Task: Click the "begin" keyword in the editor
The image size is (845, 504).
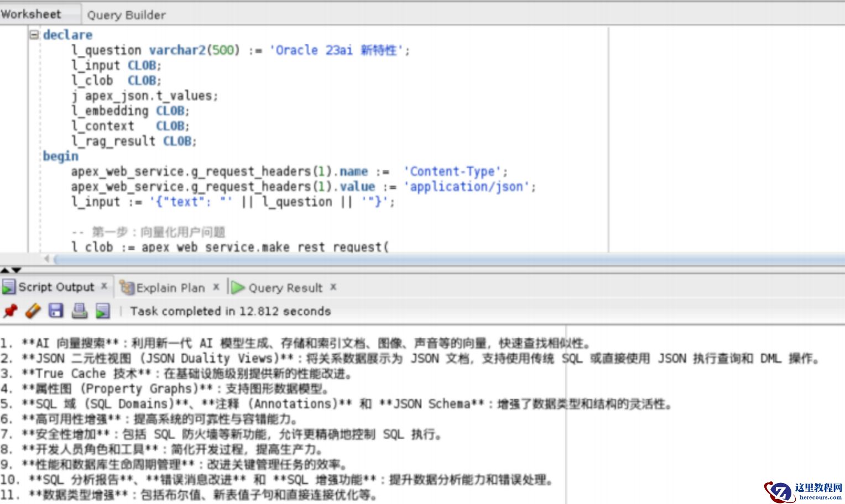Action: tap(61, 156)
